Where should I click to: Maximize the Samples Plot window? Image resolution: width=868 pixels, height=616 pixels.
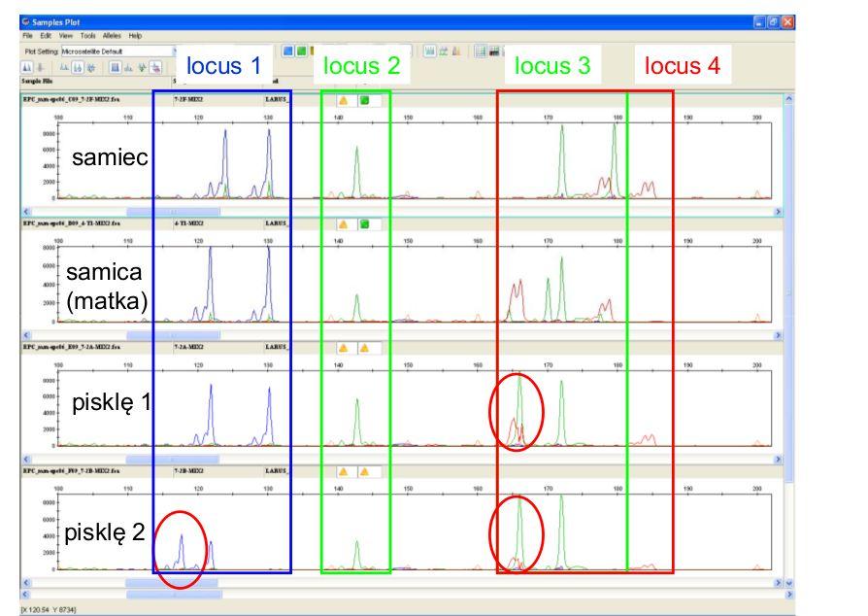[774, 22]
